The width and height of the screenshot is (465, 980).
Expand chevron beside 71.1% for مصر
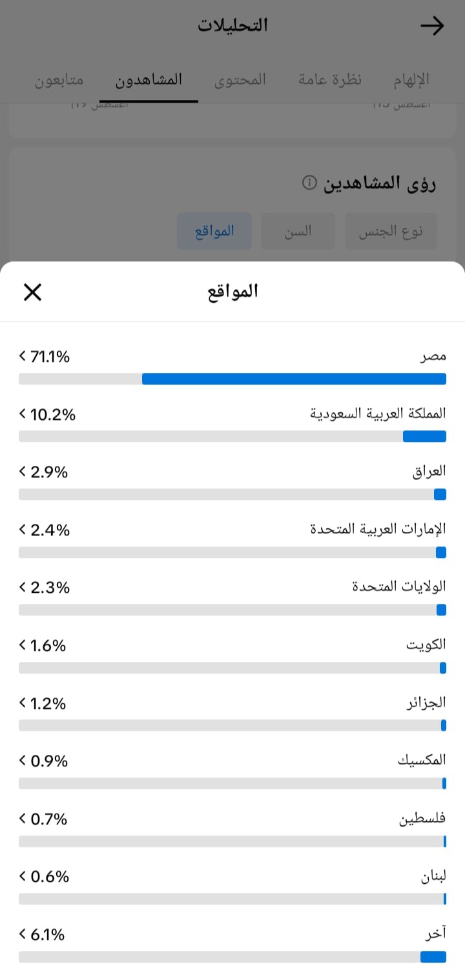coord(23,355)
